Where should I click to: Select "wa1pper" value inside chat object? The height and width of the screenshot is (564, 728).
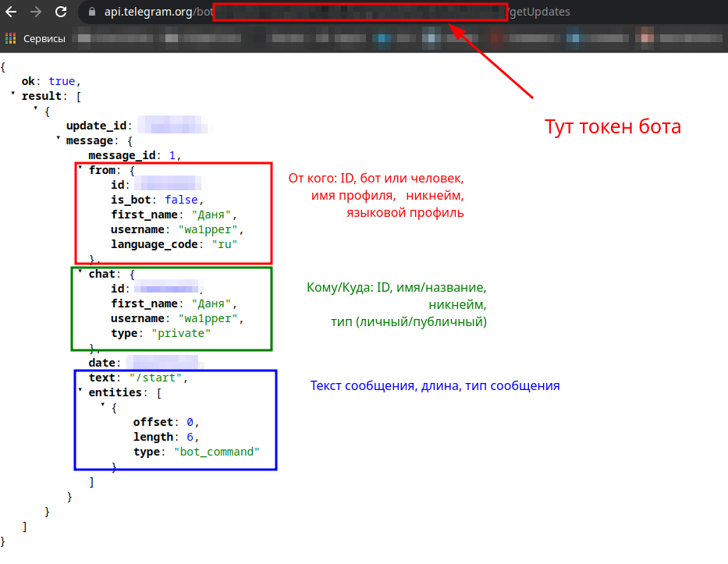[208, 318]
